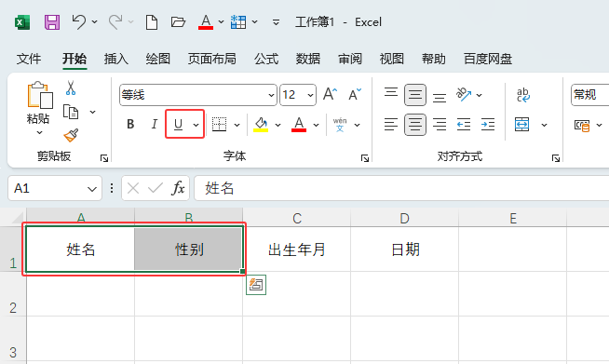Open the 帮助 tab
The height and width of the screenshot is (364, 609).
coord(434,59)
